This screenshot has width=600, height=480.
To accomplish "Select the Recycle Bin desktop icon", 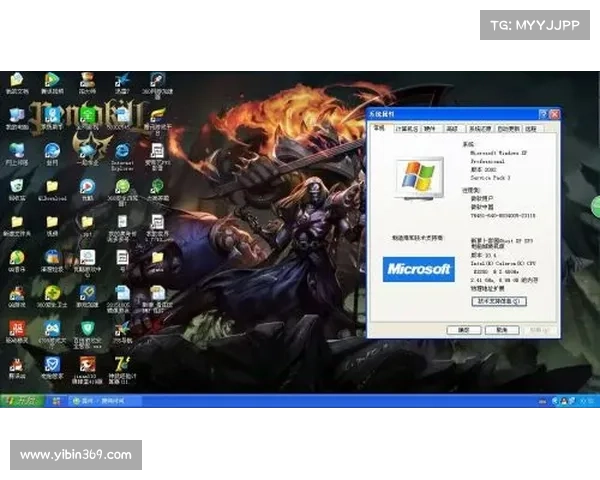I will (17, 186).
